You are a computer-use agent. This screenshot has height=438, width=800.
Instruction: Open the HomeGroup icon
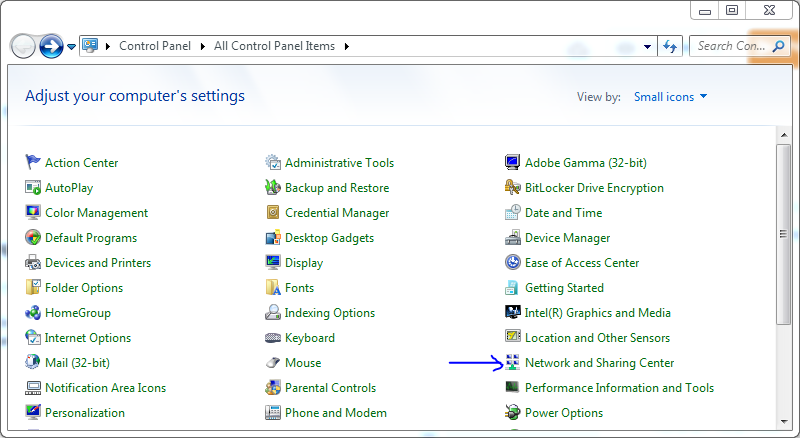click(x=33, y=312)
